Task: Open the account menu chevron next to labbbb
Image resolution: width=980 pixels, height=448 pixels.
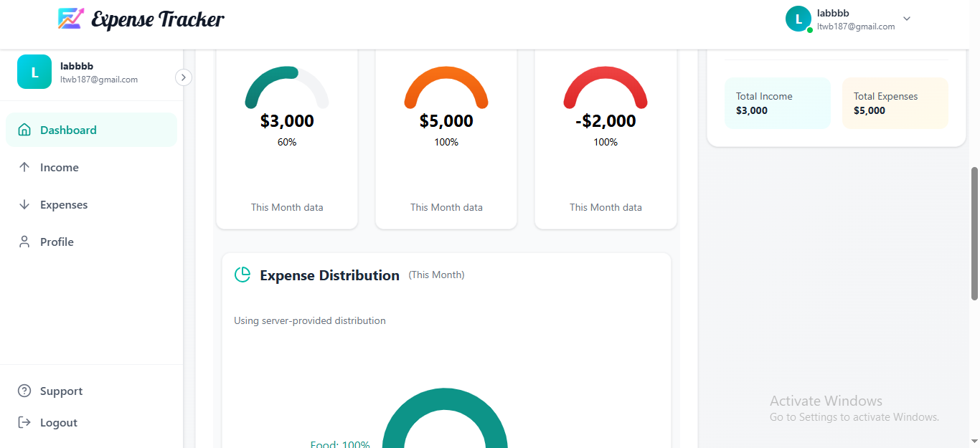Action: (x=906, y=19)
